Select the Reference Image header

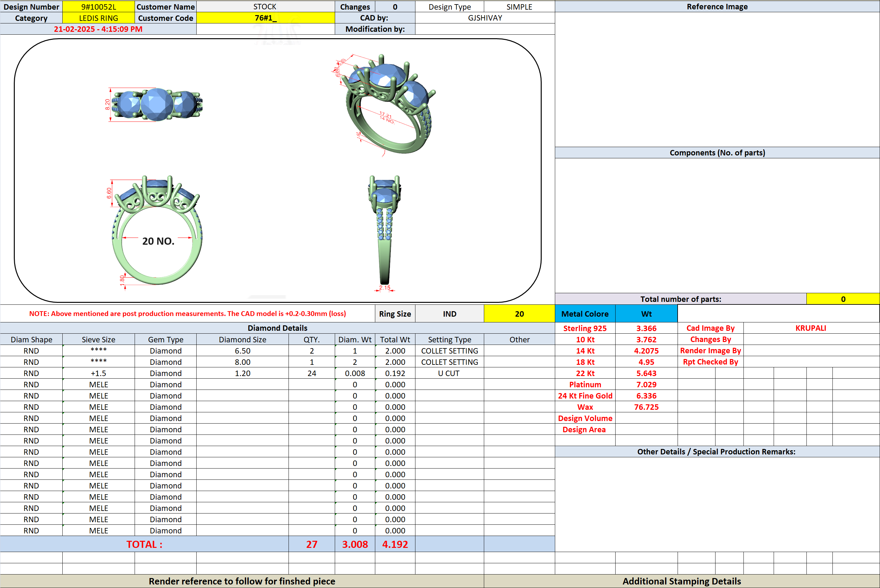tap(717, 6)
